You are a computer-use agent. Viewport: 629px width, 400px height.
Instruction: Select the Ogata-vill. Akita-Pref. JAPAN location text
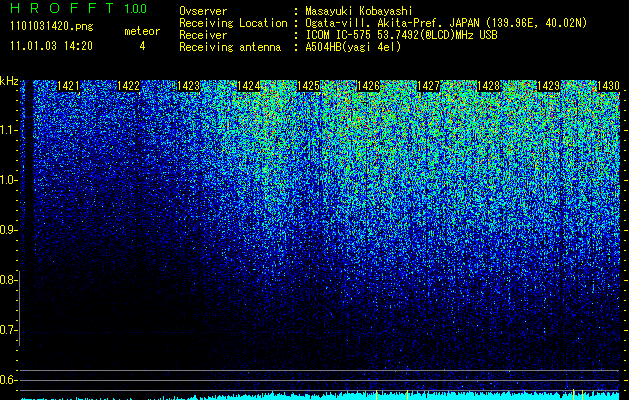(x=446, y=23)
